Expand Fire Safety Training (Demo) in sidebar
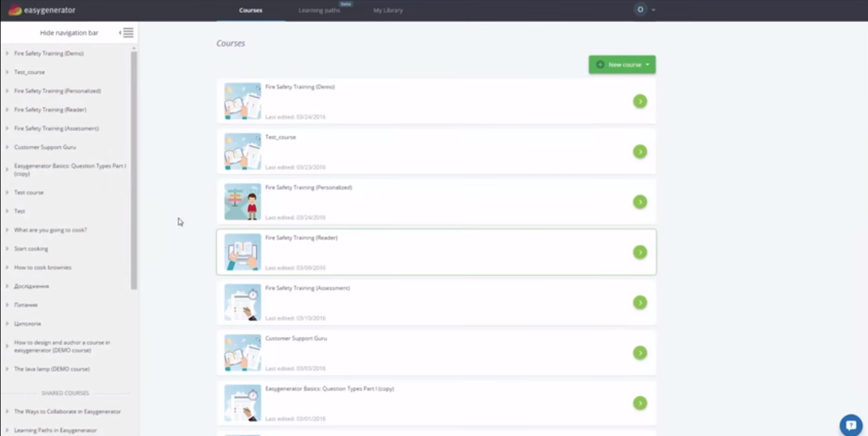The image size is (868, 436). (7, 54)
